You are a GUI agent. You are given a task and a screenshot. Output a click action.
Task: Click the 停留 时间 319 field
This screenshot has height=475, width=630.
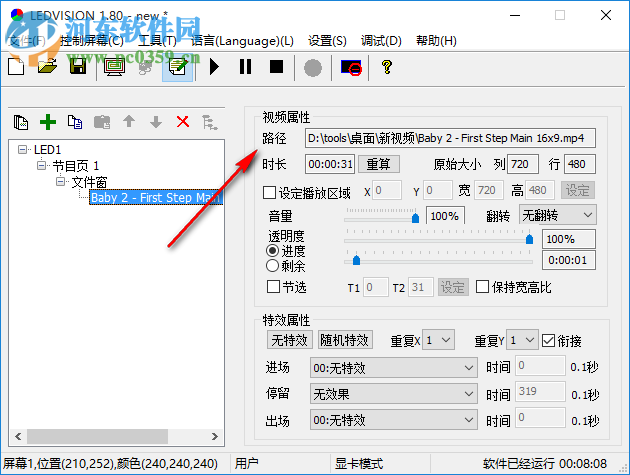pyautogui.click(x=540, y=391)
